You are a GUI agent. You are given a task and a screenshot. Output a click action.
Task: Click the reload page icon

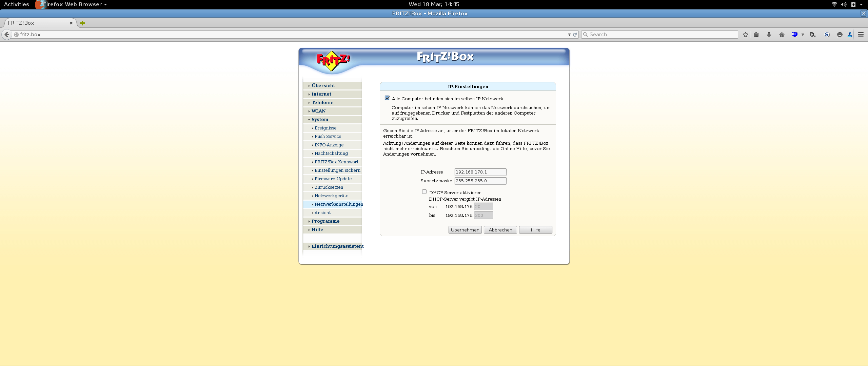point(575,35)
